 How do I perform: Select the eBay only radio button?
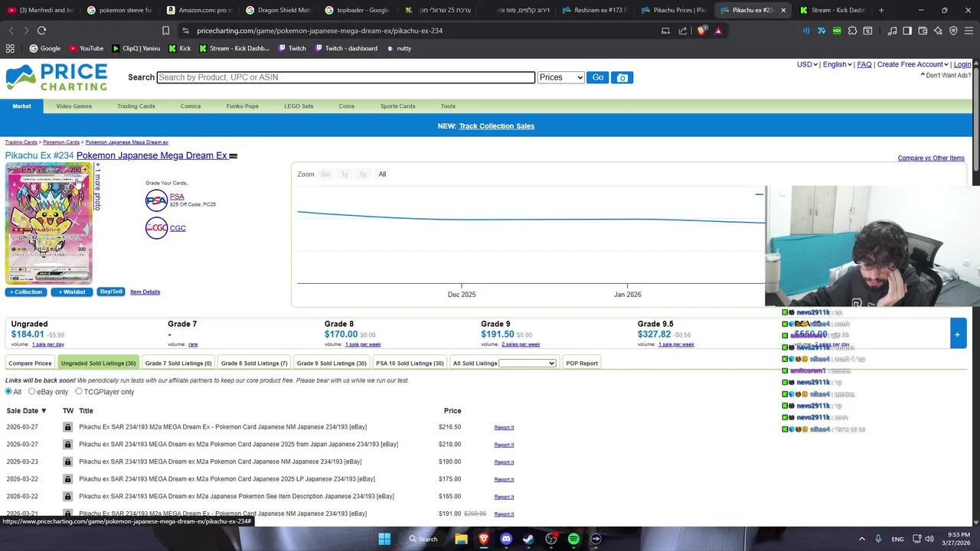click(32, 392)
